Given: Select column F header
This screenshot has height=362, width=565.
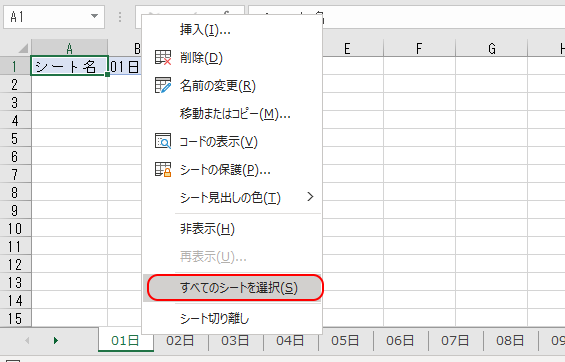Looking at the screenshot, I should click(419, 48).
